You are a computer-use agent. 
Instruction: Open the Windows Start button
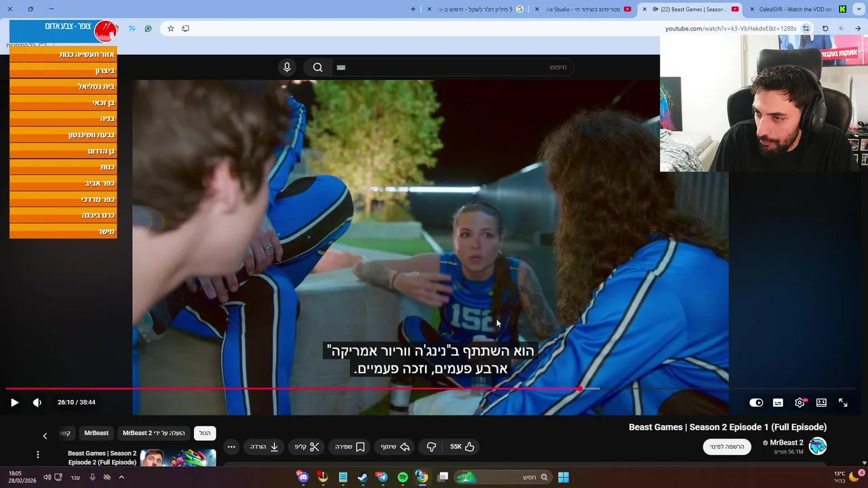[x=563, y=477]
